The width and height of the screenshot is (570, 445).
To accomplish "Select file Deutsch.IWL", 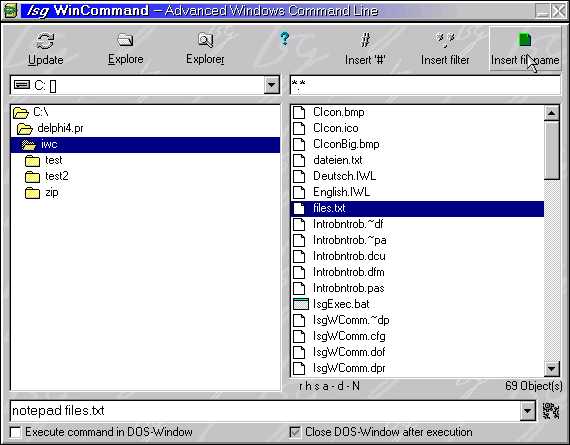I will pyautogui.click(x=417, y=176).
